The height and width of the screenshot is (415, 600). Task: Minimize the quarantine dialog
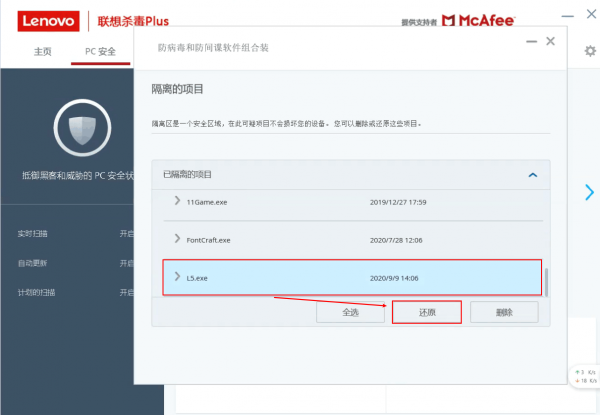point(531,41)
